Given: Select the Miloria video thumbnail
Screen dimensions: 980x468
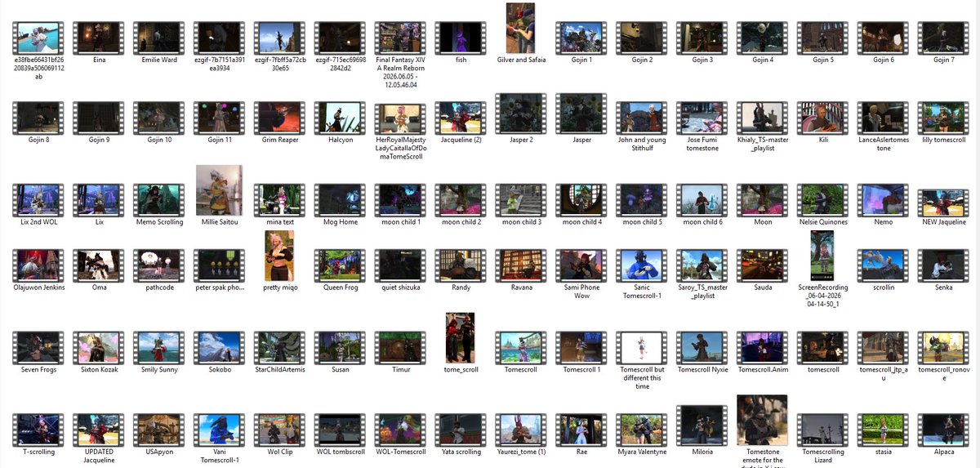Looking at the screenshot, I should point(703,426).
